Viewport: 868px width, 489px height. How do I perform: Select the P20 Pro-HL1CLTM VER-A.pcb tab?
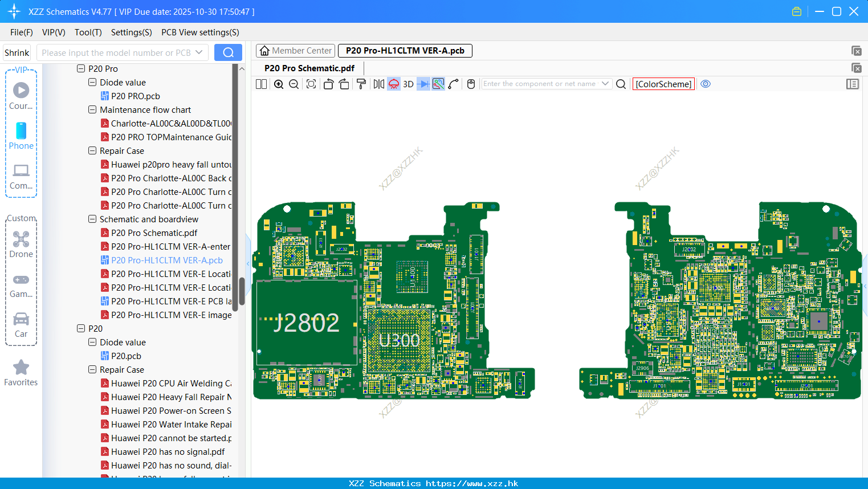(x=405, y=51)
